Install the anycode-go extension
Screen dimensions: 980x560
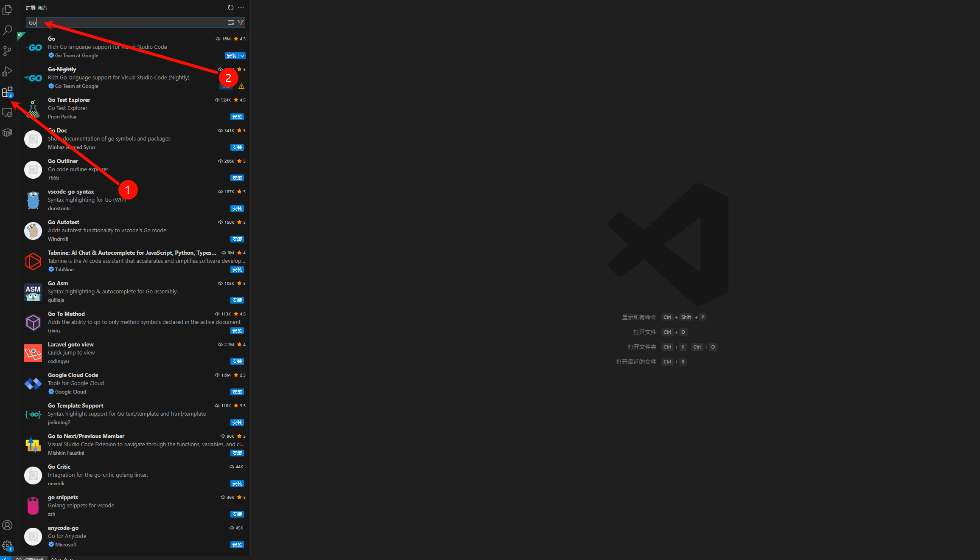click(237, 545)
